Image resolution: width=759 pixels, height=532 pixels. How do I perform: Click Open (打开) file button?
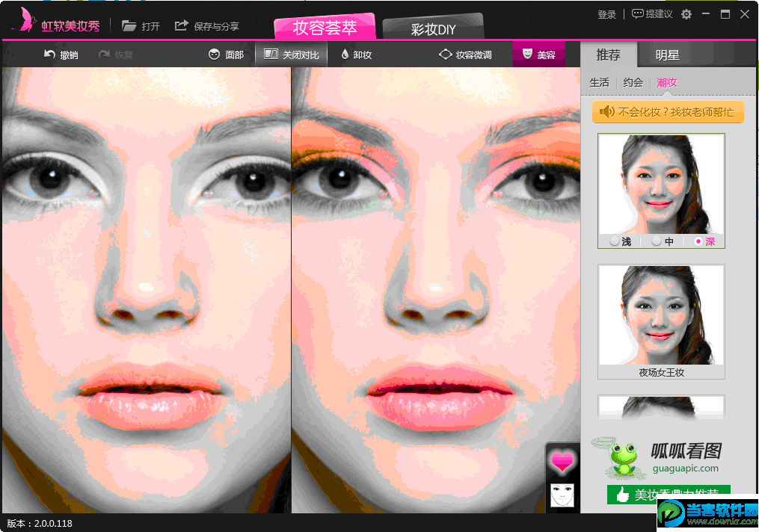coord(141,26)
